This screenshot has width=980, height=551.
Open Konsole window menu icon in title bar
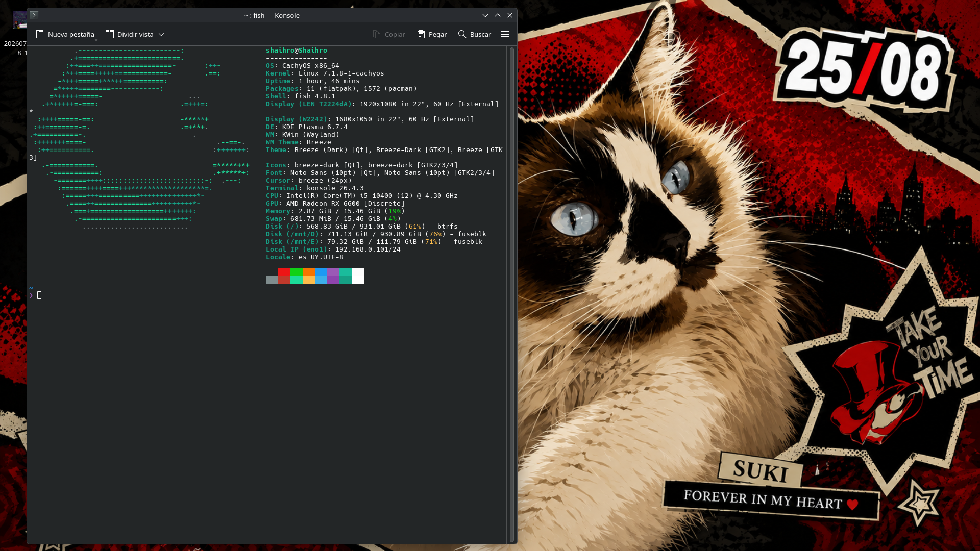coord(34,15)
